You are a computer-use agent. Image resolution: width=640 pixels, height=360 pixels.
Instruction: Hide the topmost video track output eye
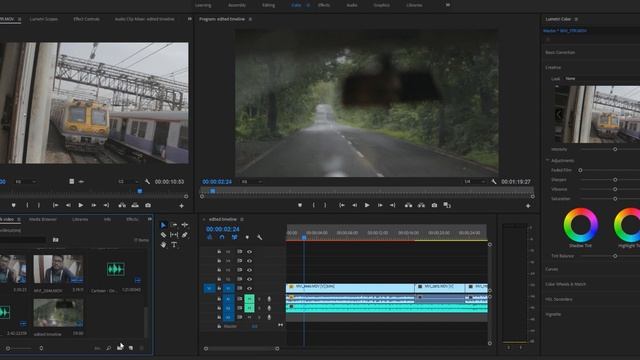[x=249, y=251]
